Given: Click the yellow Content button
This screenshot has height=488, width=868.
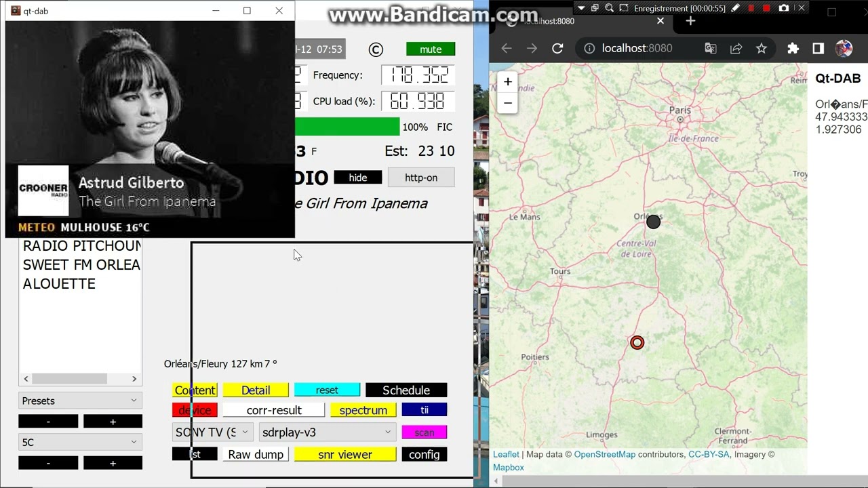Looking at the screenshot, I should (x=195, y=390).
